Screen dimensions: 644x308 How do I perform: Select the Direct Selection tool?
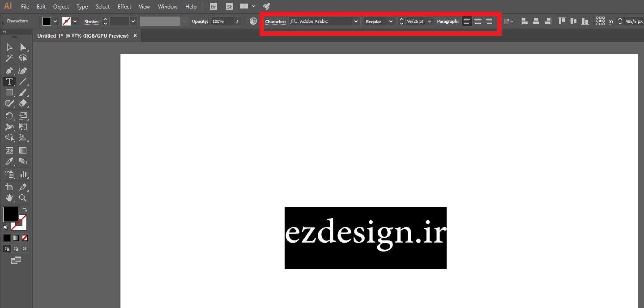(x=23, y=47)
